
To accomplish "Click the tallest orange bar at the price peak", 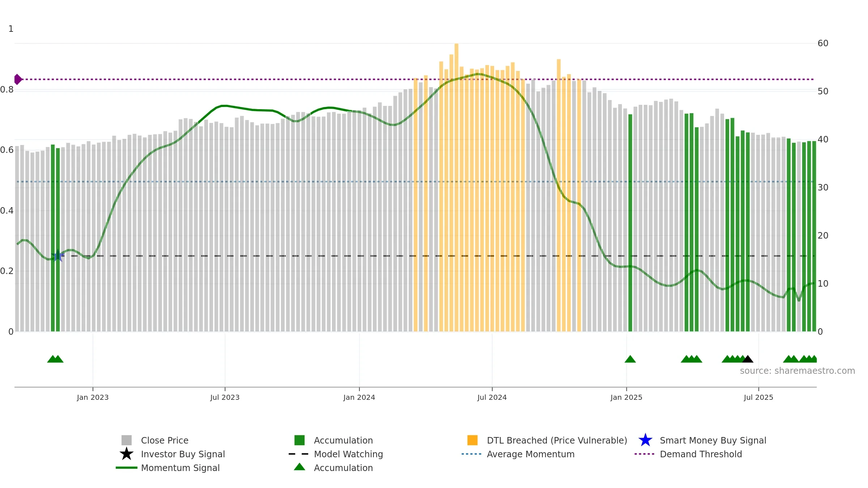I will pos(456,187).
